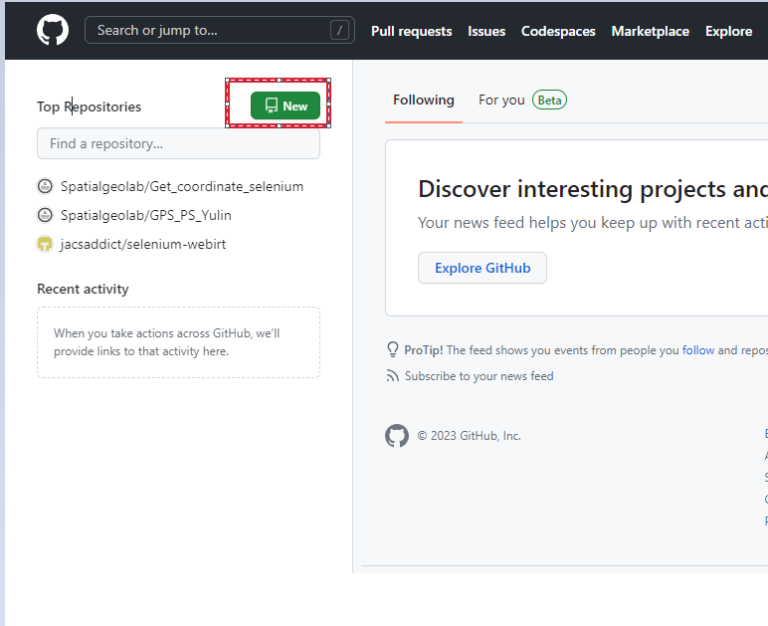Open Pull requests from the header
The image size is (768, 626).
(411, 31)
